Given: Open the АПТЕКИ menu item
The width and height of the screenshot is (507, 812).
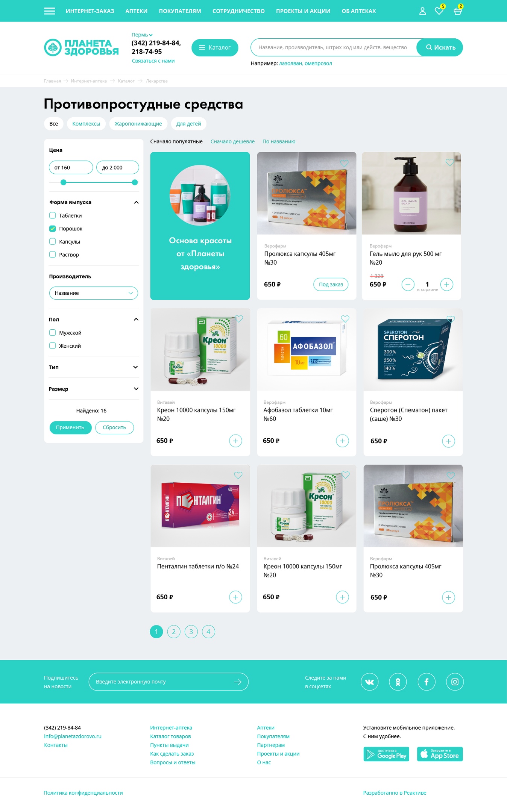Looking at the screenshot, I should tap(136, 11).
